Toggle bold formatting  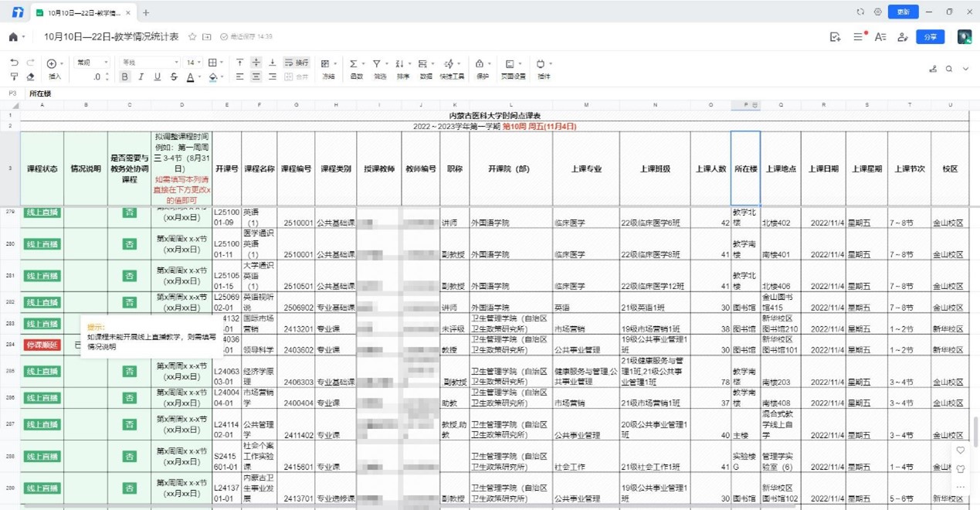coord(125,76)
